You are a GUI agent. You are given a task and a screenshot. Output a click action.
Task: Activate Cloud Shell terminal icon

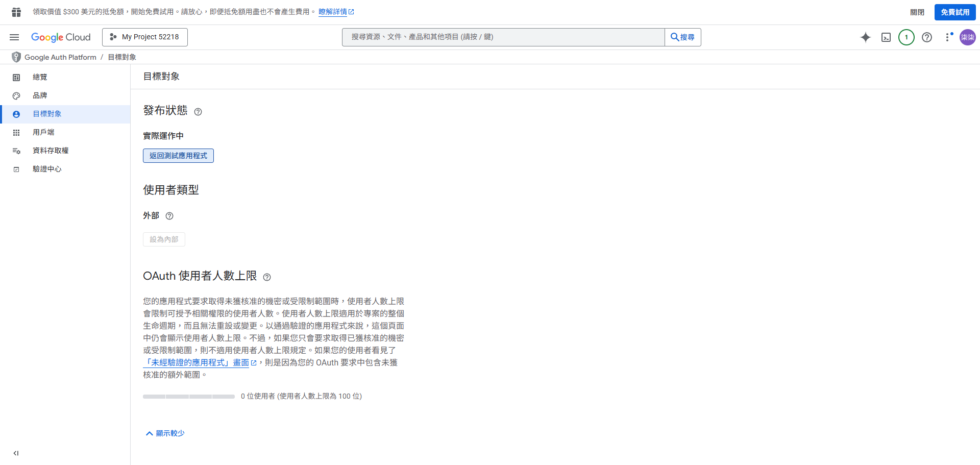(886, 37)
